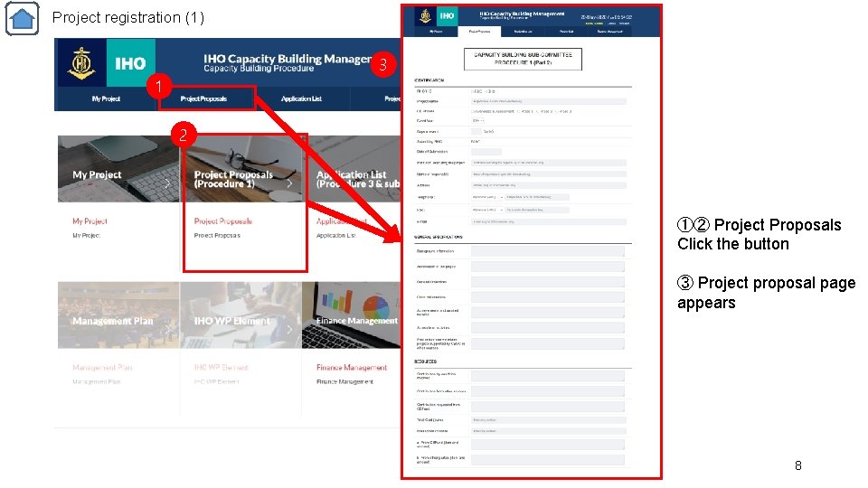Open the Fax country code dropdown

pos(487,210)
